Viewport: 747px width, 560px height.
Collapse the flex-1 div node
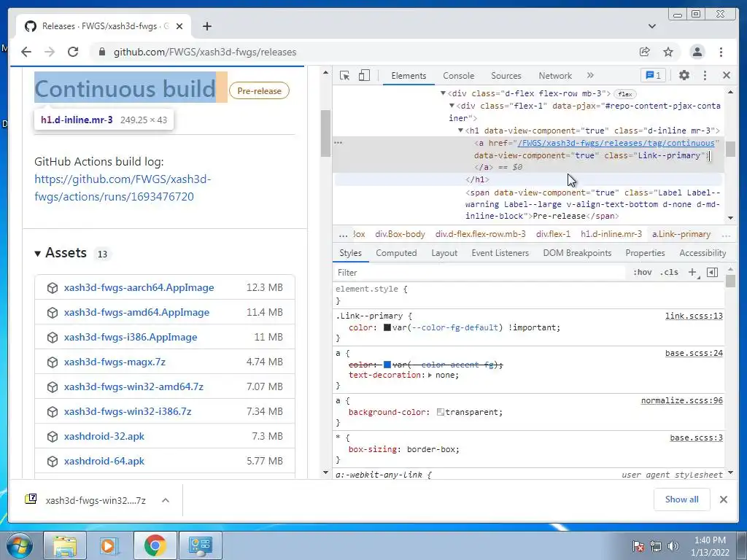(452, 106)
